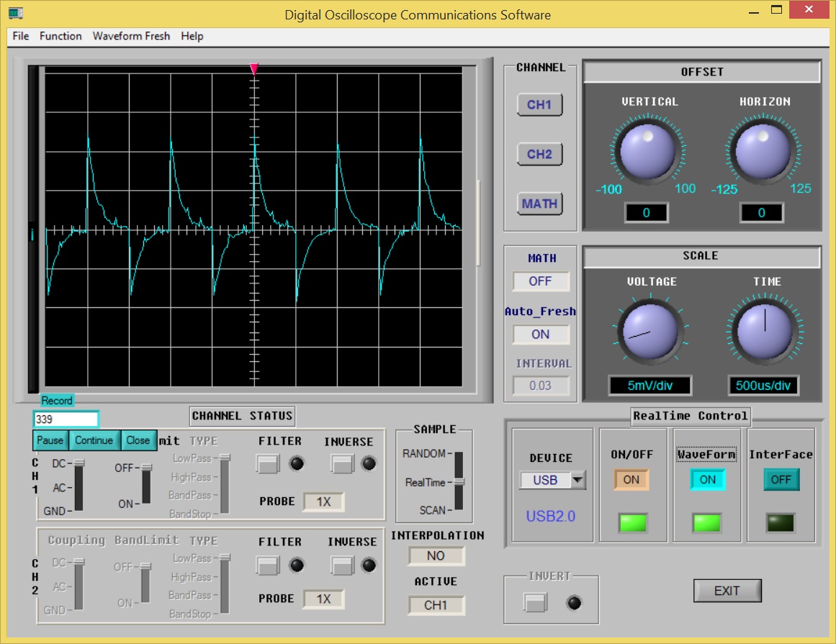
Task: Click the VERTICAL offset knob
Action: pos(648,151)
